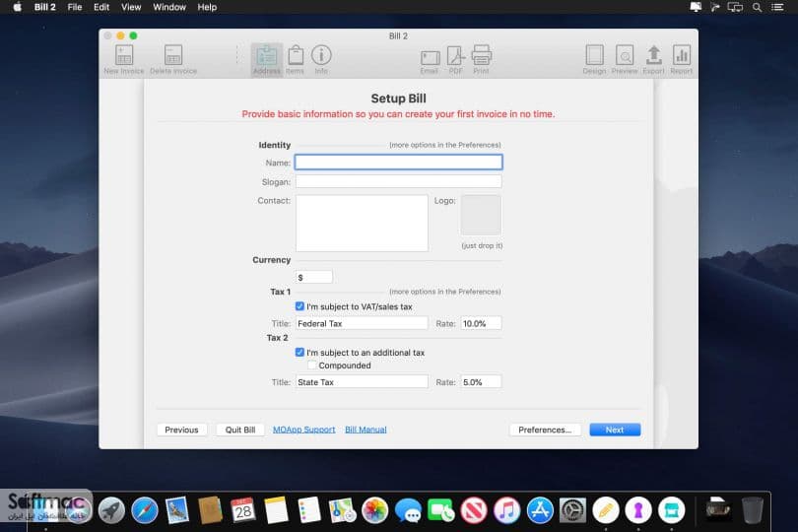Screen dimensions: 798x532
Task: Uncheck I'm subject to VAT/sales tax
Action: (x=299, y=306)
